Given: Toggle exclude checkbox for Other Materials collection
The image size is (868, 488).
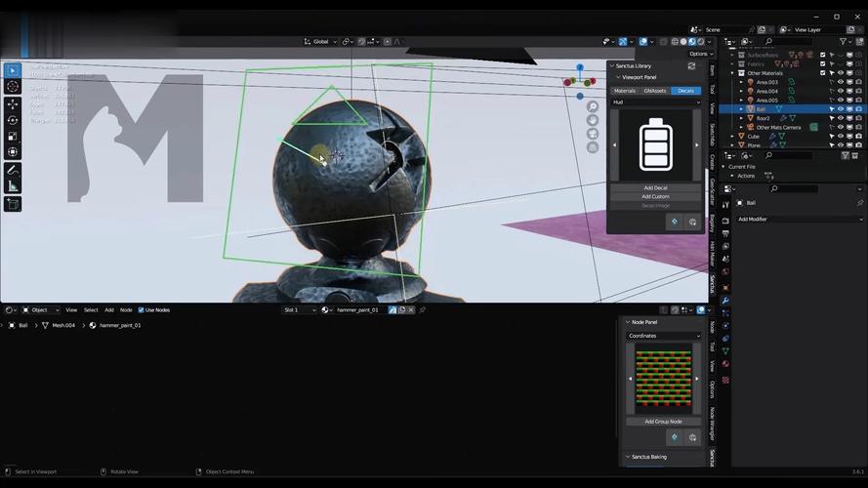Looking at the screenshot, I should (x=823, y=73).
